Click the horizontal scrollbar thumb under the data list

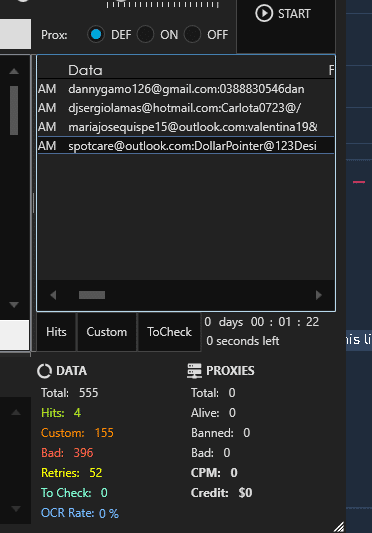pyautogui.click(x=92, y=295)
